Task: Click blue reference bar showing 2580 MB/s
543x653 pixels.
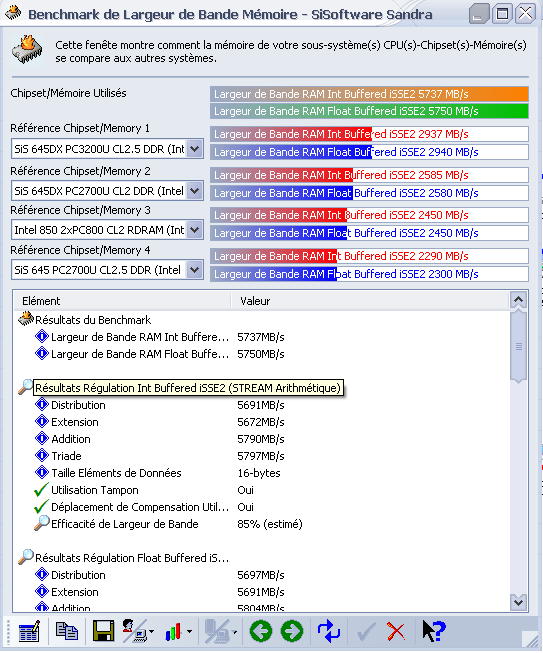Action: click(369, 192)
